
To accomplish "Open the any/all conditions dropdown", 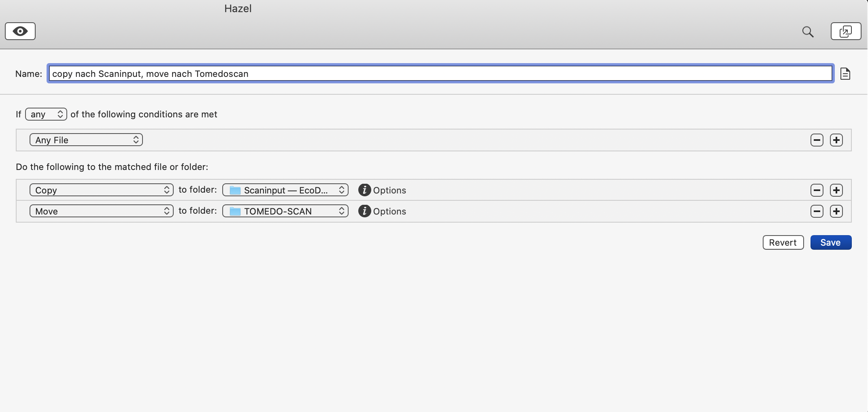I will [x=46, y=114].
